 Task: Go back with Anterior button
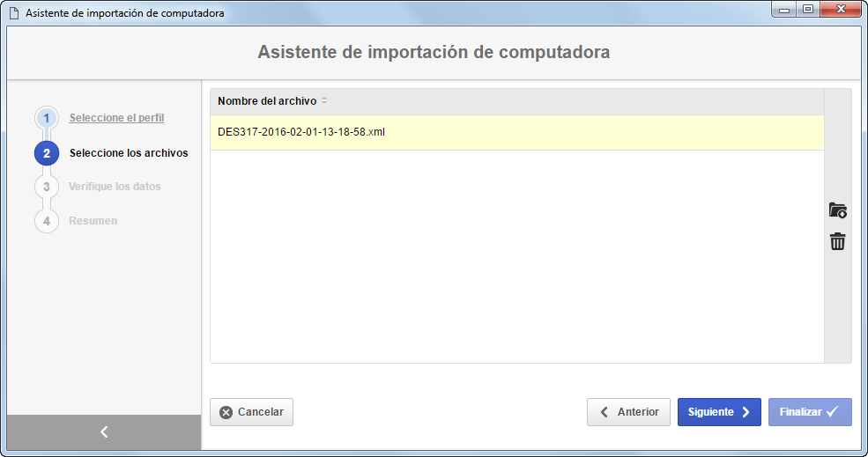point(628,412)
